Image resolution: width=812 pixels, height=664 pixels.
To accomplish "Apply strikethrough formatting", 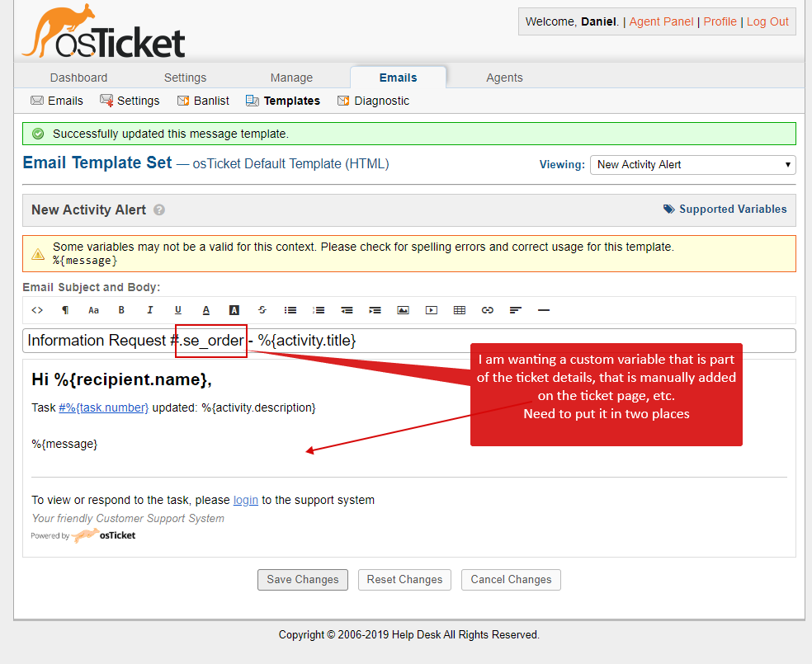I will (262, 310).
